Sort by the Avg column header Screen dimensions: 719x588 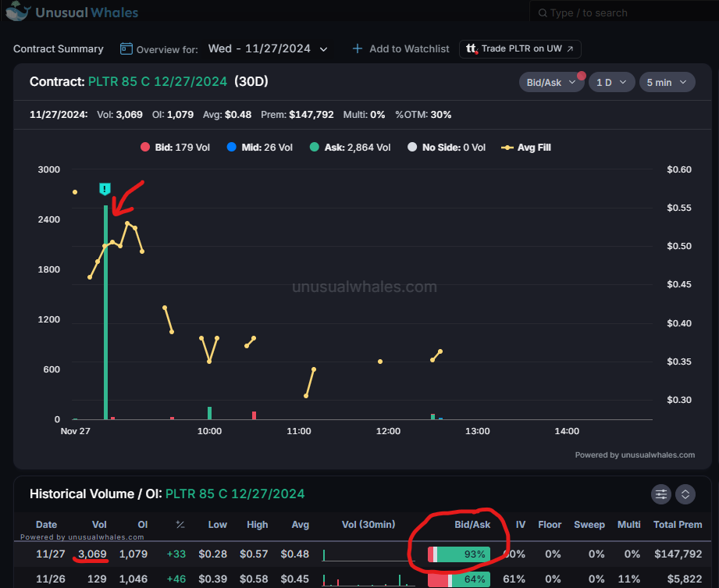click(301, 524)
